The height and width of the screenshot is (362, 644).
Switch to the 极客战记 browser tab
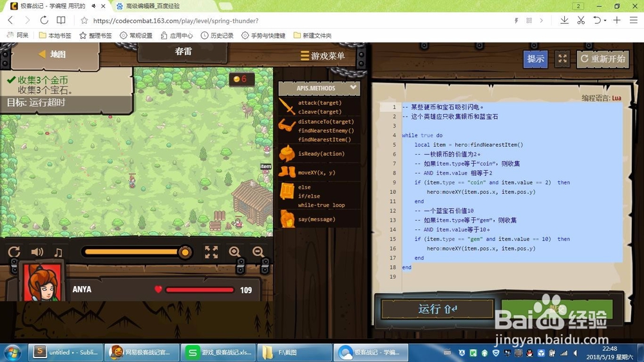coord(53,6)
